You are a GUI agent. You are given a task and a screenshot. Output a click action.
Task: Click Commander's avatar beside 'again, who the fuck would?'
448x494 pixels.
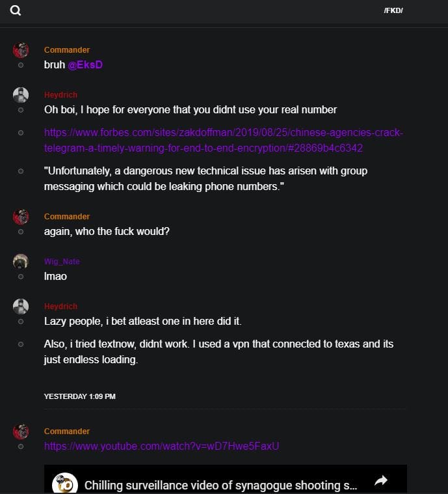(21, 217)
